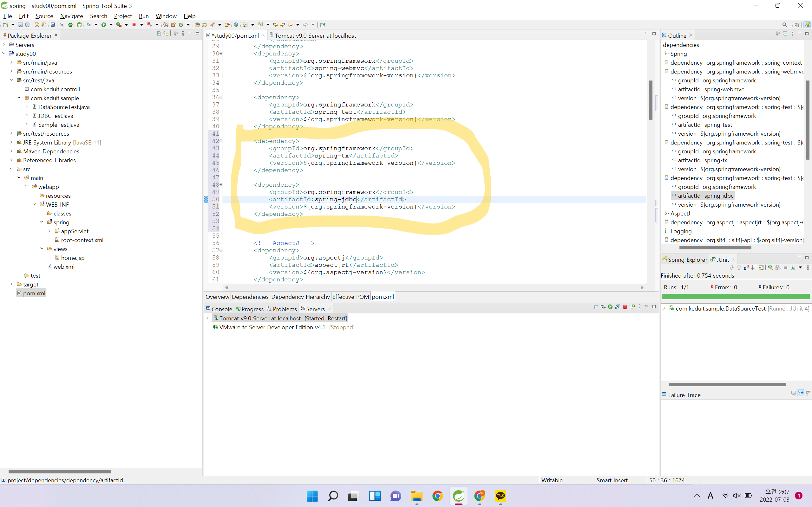
Task: Select the Tomcat v9.0 Server entry in the Servers panel
Action: pyautogui.click(x=260, y=318)
